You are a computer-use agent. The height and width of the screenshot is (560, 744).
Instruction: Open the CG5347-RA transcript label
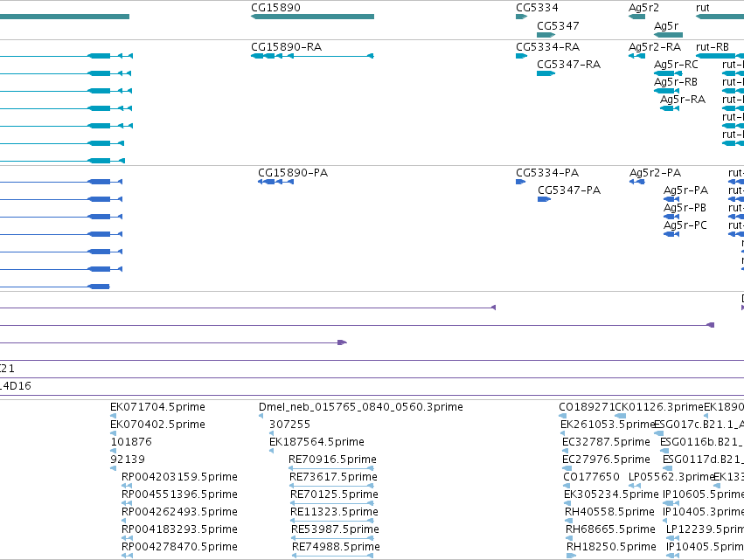569,65
